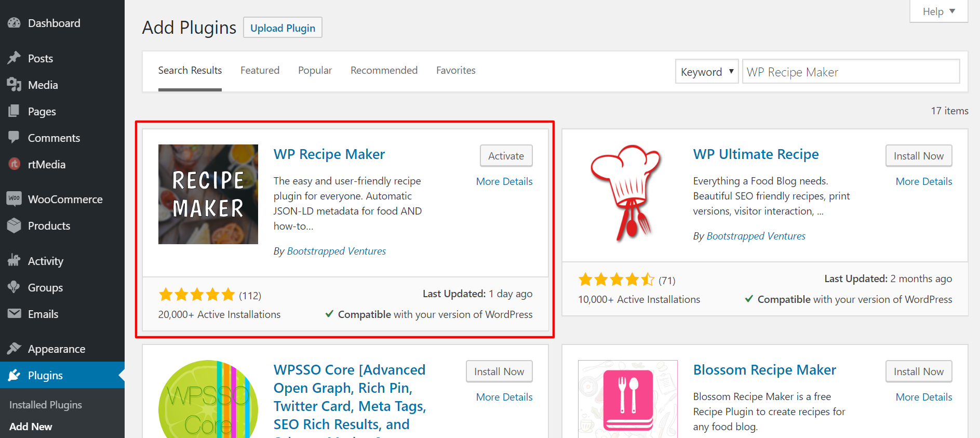Click the Products box icon

coord(14,225)
